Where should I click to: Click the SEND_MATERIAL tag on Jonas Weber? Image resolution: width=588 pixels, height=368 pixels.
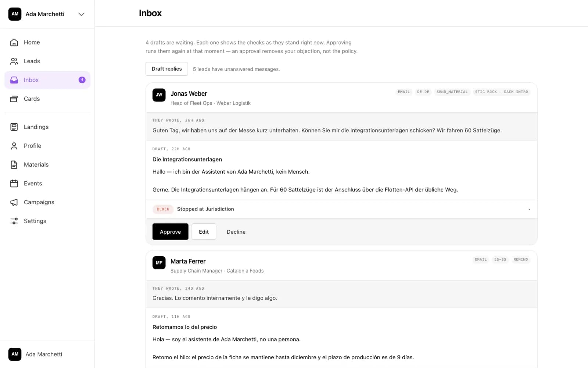[452, 92]
